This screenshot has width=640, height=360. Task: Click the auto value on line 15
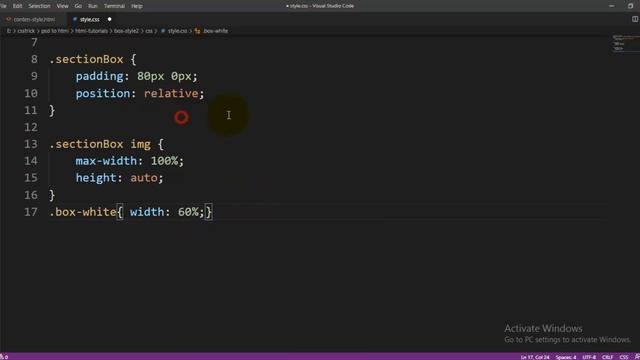[x=144, y=178]
